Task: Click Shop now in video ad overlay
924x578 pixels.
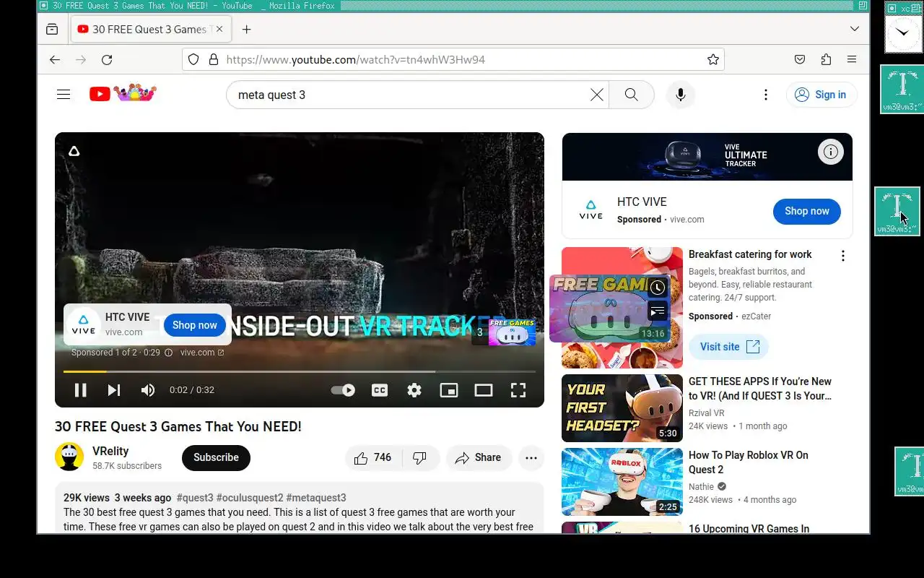Action: (x=194, y=325)
